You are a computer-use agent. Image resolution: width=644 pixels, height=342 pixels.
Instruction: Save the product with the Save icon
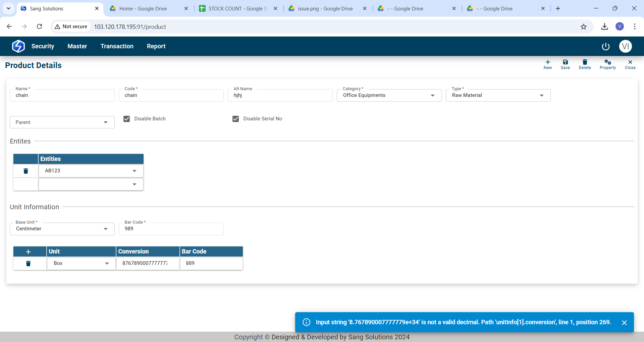(565, 64)
